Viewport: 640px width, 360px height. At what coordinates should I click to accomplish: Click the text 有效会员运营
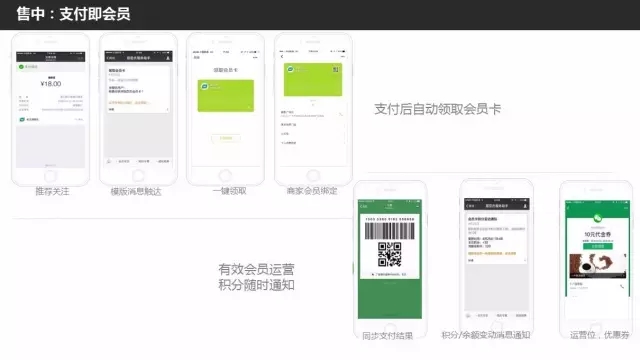pyautogui.click(x=256, y=269)
